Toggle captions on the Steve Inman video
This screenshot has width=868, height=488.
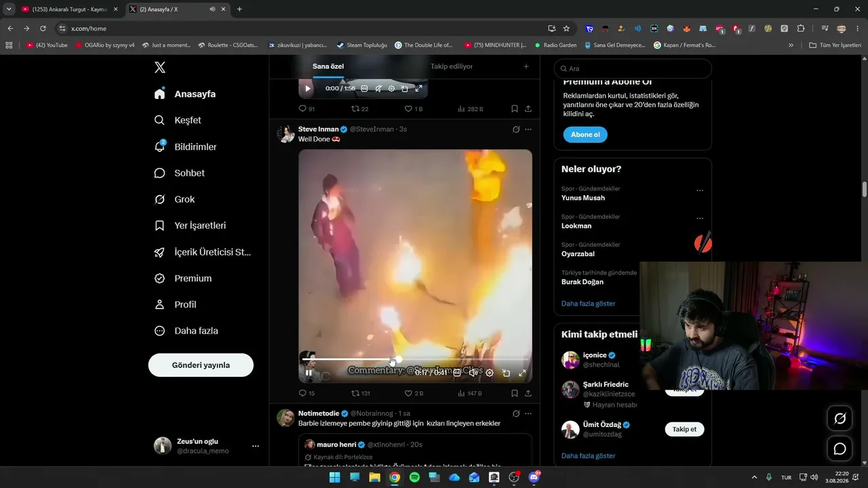(x=457, y=372)
